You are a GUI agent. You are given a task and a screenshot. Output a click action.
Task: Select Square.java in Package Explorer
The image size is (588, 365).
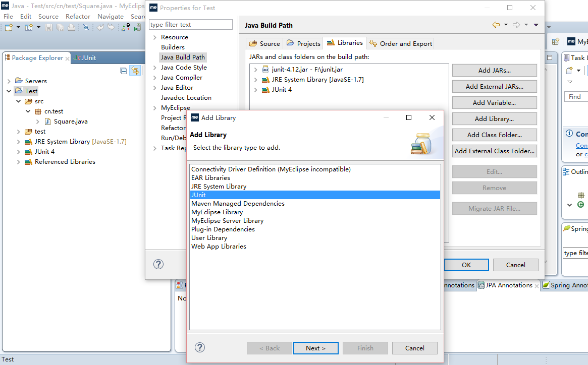(71, 121)
